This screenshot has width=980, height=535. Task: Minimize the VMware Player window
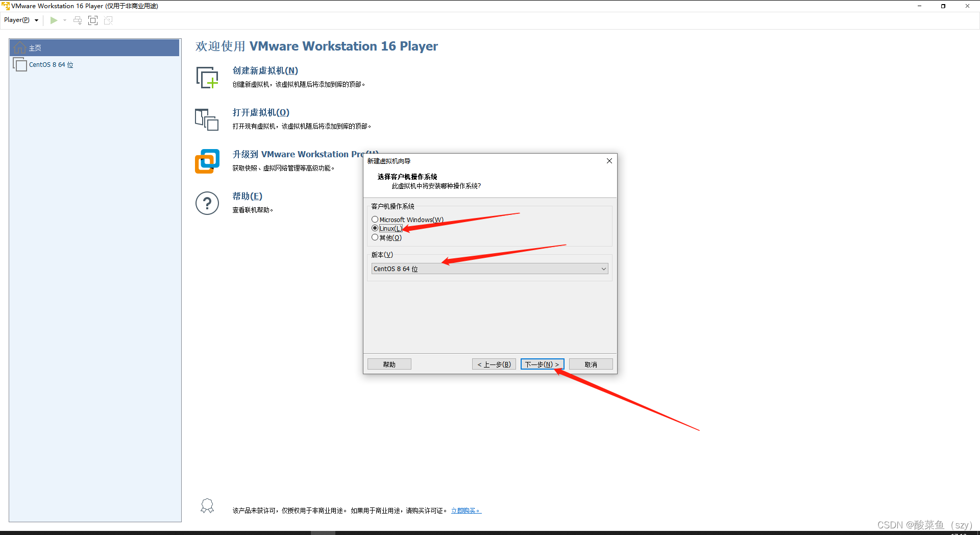point(919,6)
